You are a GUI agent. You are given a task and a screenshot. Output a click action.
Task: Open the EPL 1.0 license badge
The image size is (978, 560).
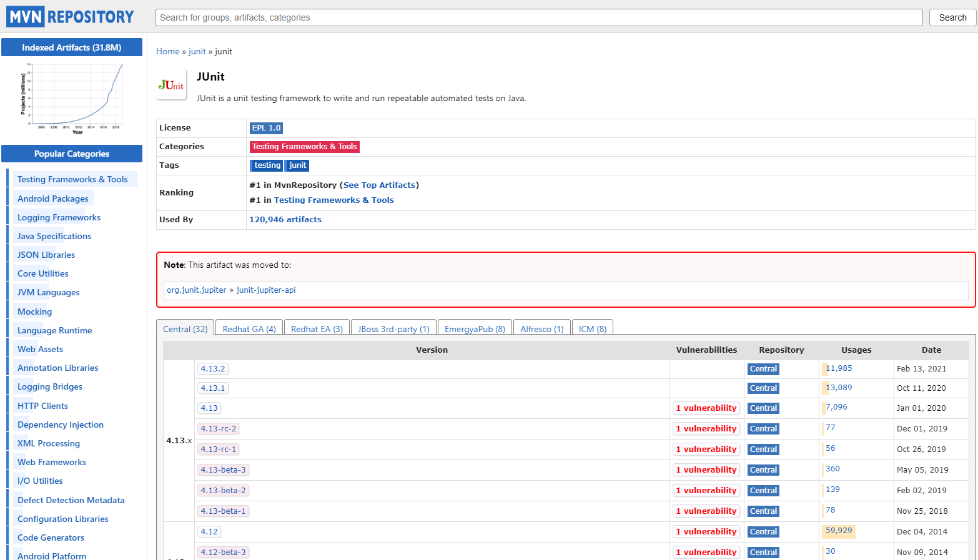(266, 128)
